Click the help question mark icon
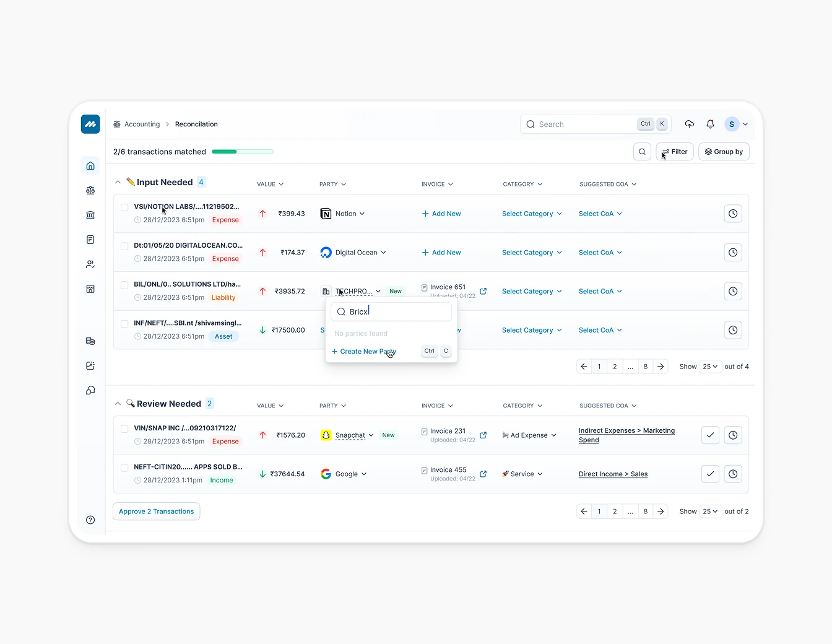 (90, 520)
